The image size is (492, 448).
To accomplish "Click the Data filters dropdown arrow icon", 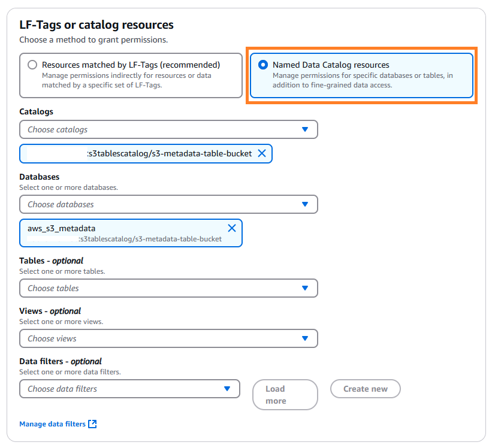I will pyautogui.click(x=227, y=389).
